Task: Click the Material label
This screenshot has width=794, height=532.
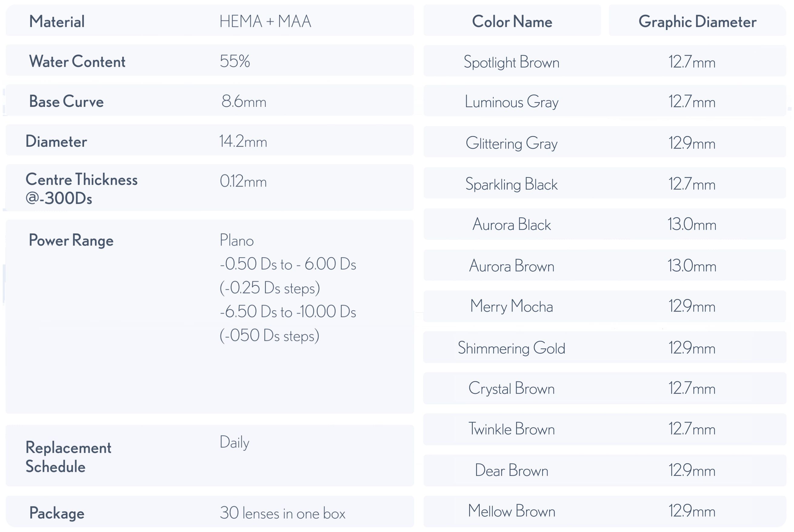Action: pos(57,22)
